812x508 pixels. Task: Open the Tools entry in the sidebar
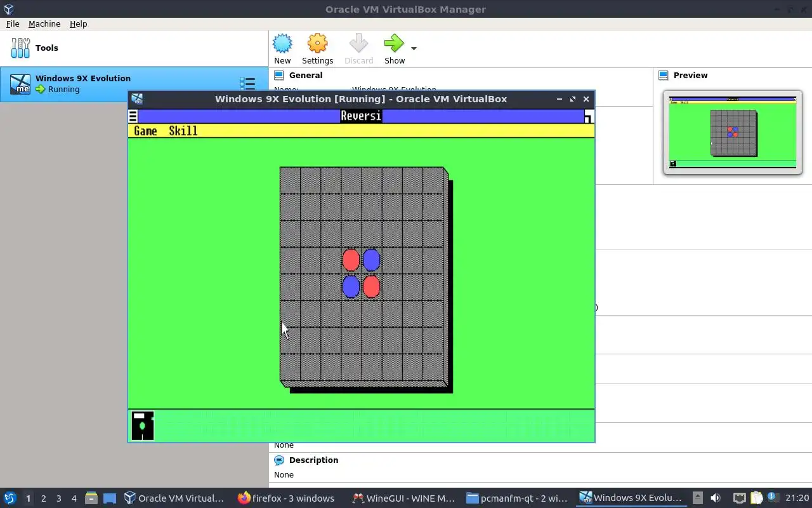pyautogui.click(x=134, y=48)
